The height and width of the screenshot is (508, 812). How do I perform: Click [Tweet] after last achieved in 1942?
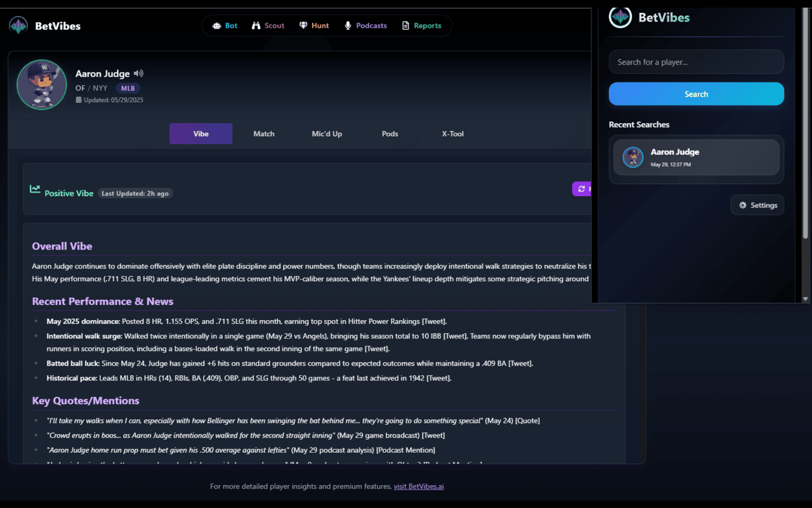tap(439, 378)
